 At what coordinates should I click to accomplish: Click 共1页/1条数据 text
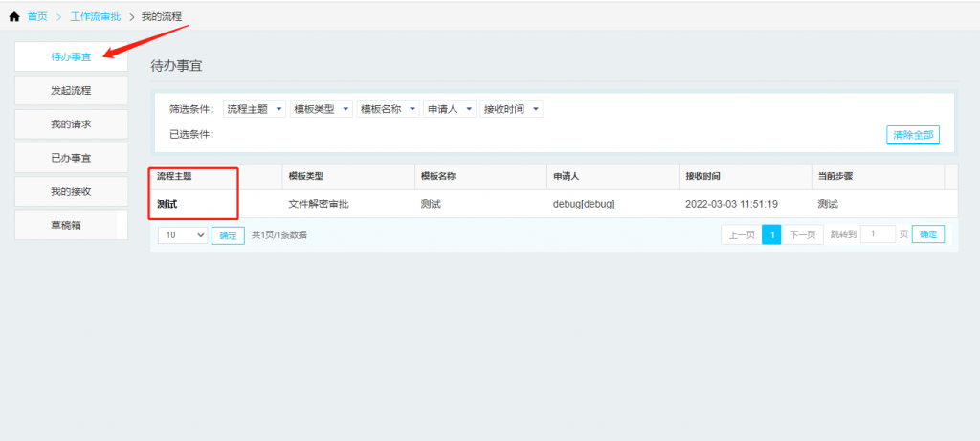[278, 235]
